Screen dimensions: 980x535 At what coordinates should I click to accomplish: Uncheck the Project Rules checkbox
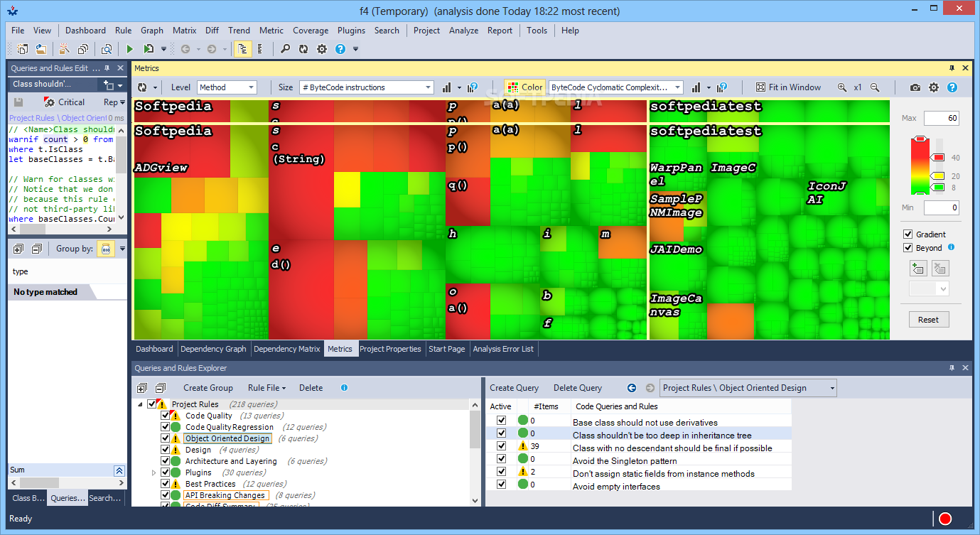coord(151,404)
